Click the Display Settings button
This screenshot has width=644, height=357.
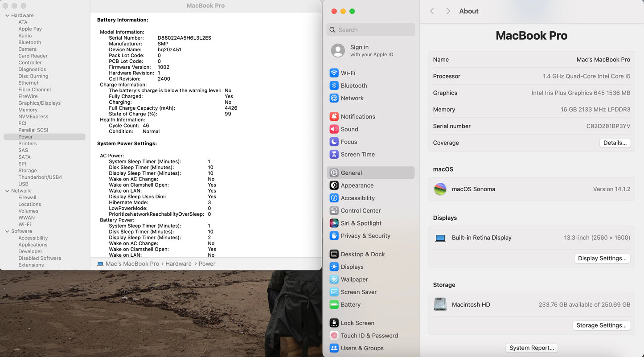click(602, 259)
